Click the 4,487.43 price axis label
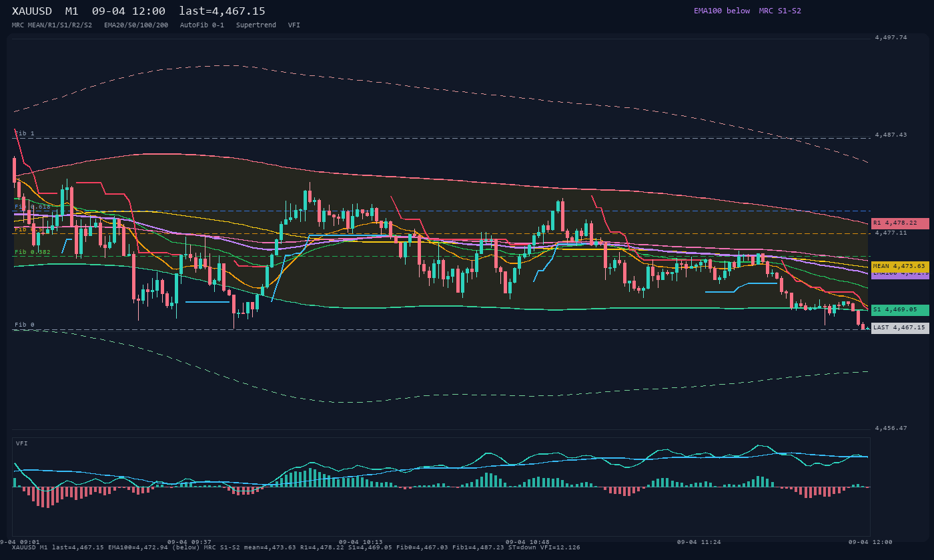The image size is (934, 560). coord(891,135)
